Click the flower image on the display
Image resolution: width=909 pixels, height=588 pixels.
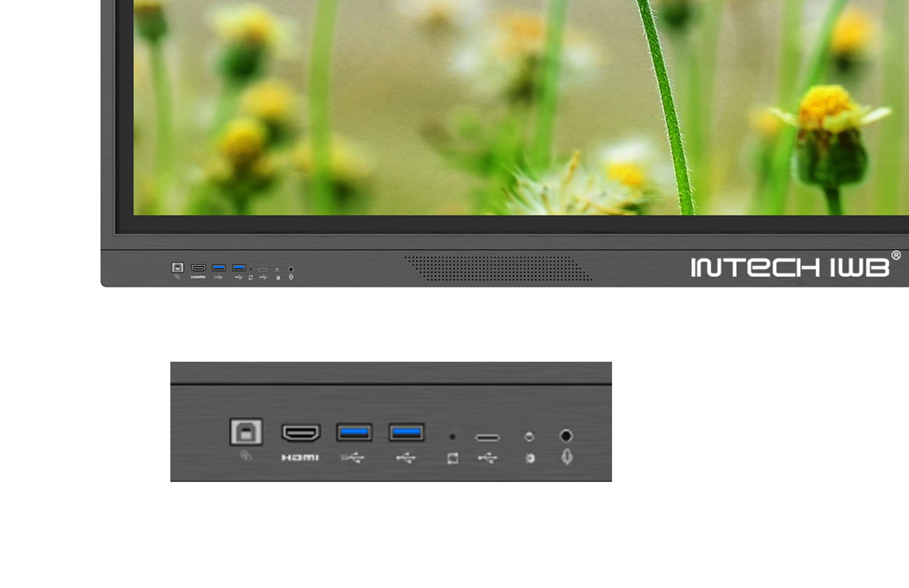pyautogui.click(x=521, y=107)
